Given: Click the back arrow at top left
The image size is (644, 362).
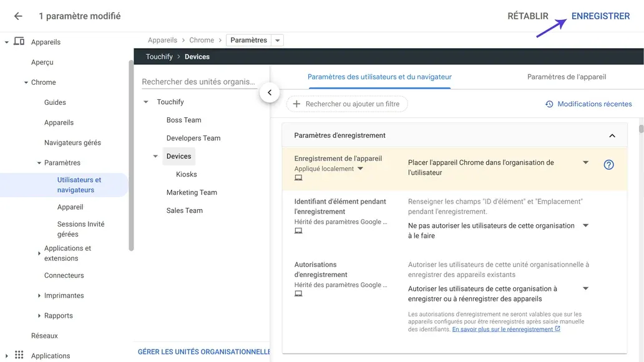Looking at the screenshot, I should tap(17, 16).
